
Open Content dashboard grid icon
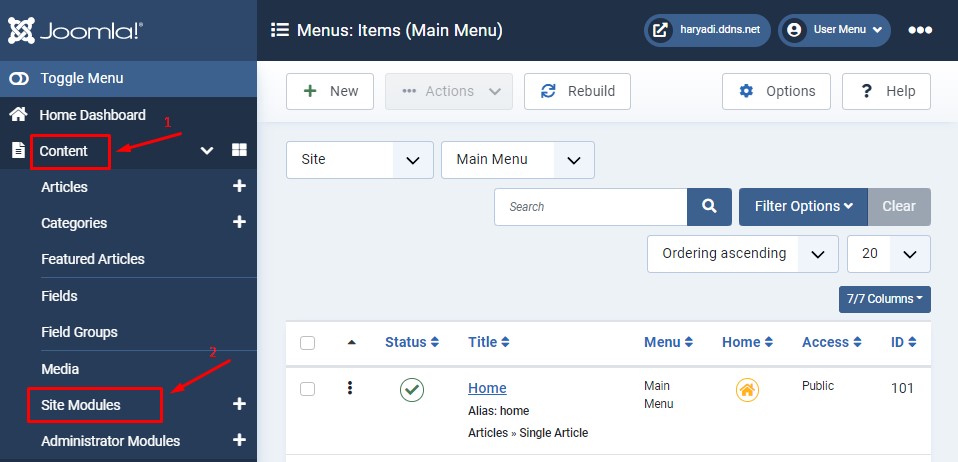tap(239, 150)
